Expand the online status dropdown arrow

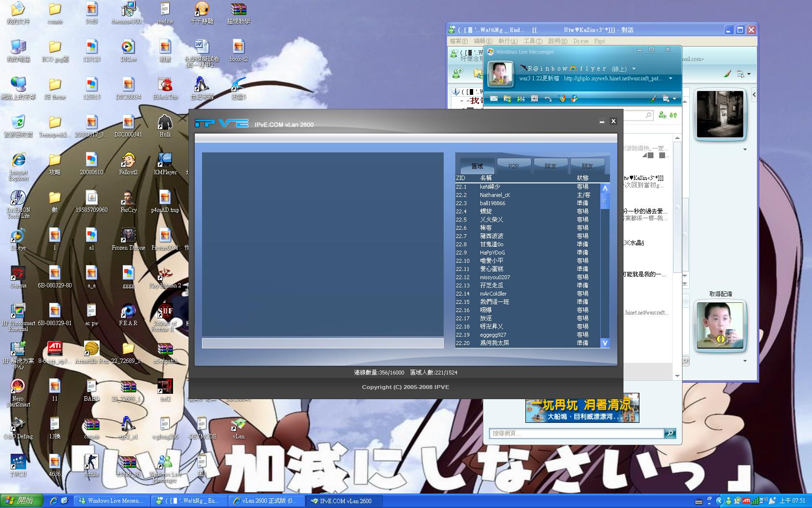click(634, 69)
